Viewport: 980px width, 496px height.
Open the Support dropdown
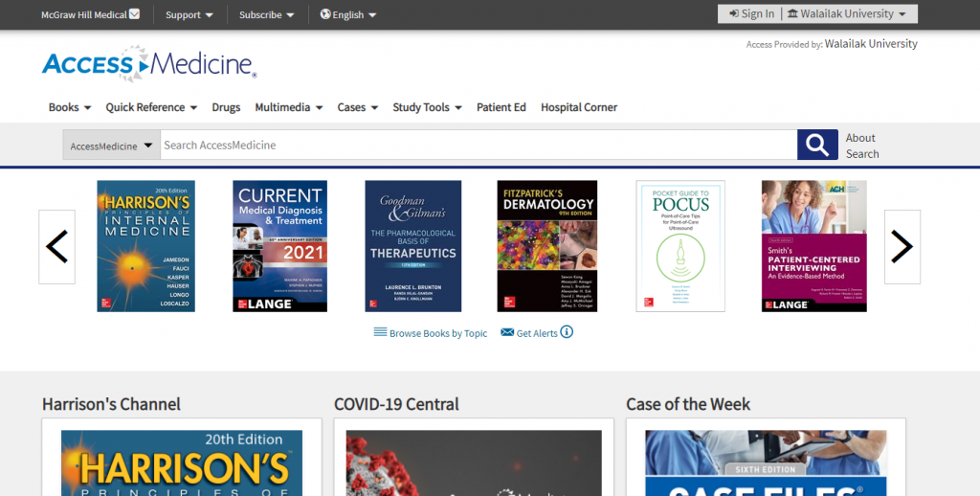pos(189,14)
